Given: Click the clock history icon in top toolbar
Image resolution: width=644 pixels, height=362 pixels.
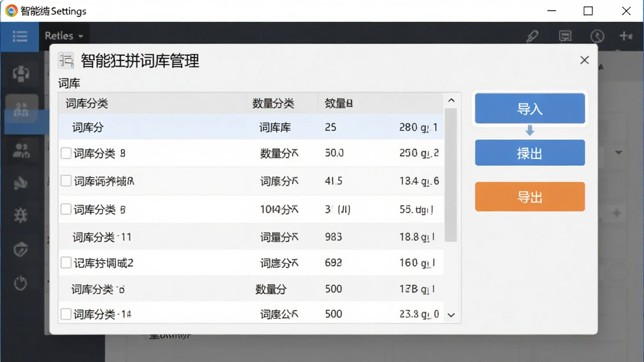Looking at the screenshot, I should 597,36.
